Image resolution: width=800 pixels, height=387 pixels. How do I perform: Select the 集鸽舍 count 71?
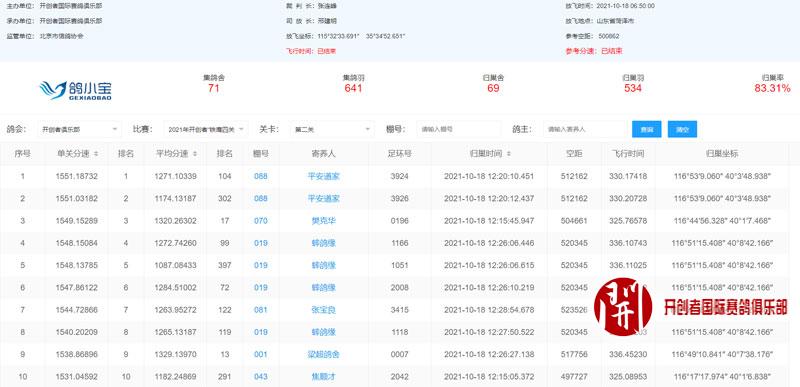click(x=214, y=88)
